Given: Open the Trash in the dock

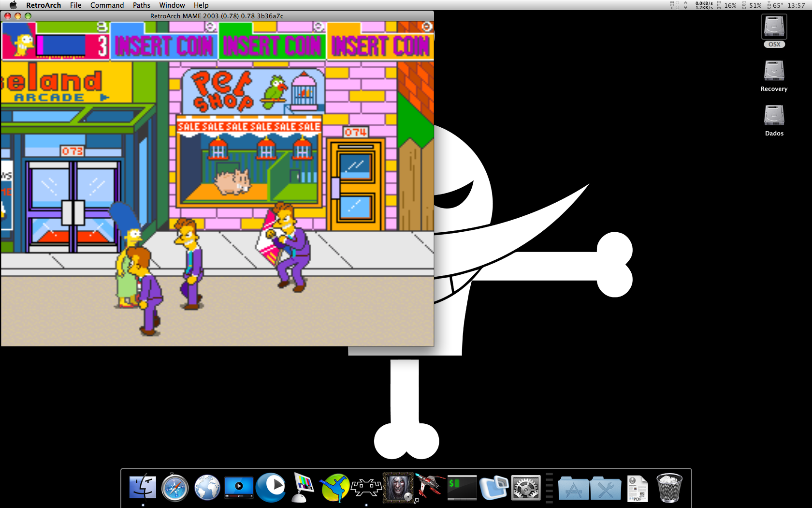Looking at the screenshot, I should tap(669, 488).
